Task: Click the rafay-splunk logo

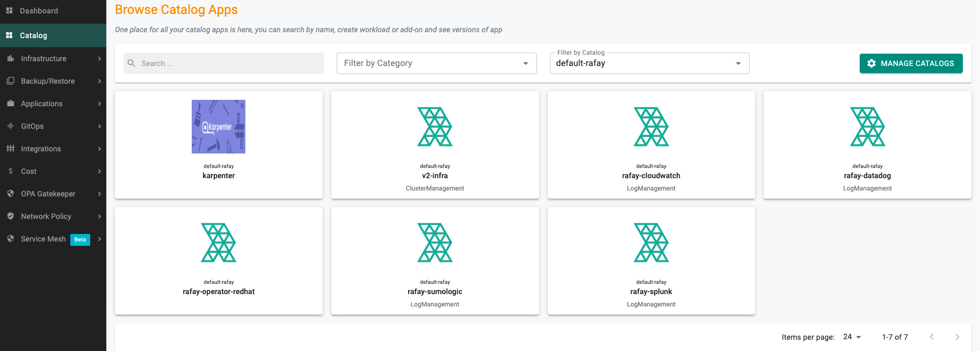Action: point(651,243)
